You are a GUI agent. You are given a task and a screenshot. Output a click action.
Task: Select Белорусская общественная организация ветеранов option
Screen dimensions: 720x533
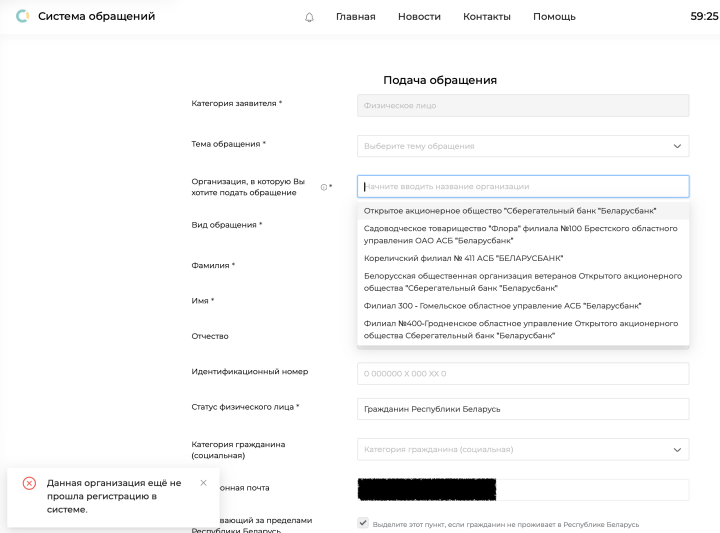pos(523,282)
